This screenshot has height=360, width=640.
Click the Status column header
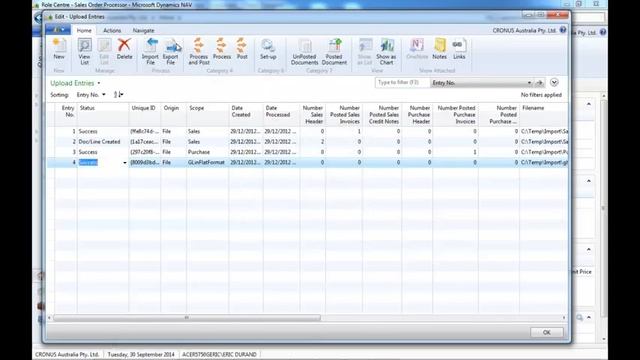[x=103, y=114]
